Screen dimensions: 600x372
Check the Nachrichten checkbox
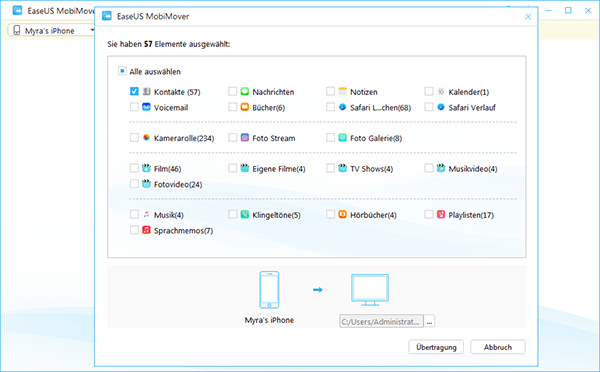[x=232, y=91]
